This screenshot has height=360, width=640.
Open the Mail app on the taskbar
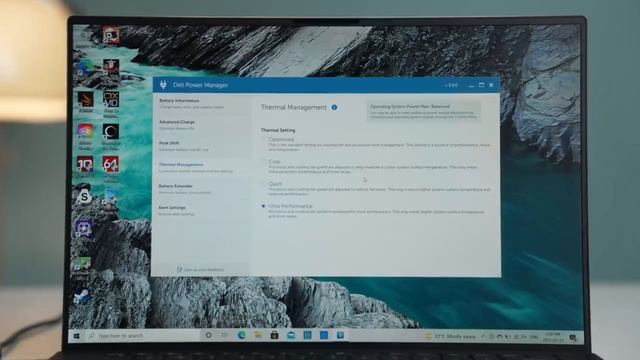tap(291, 335)
